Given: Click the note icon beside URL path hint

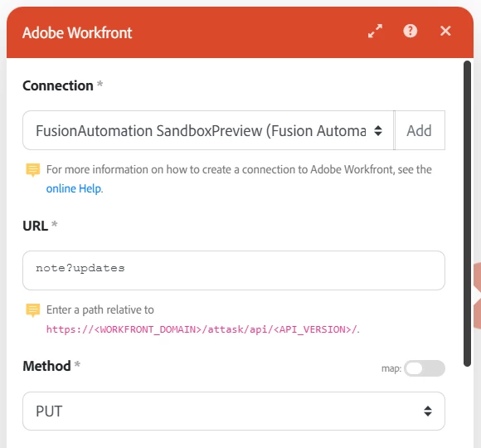Looking at the screenshot, I should tap(33, 310).
